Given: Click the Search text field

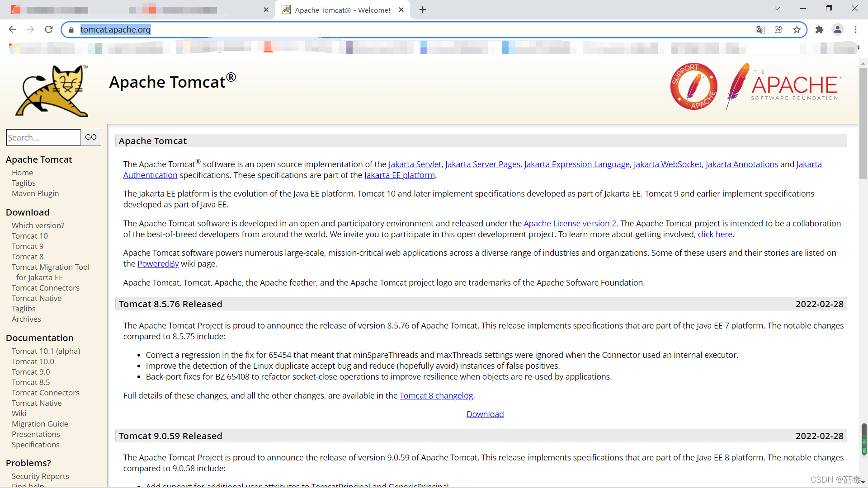Looking at the screenshot, I should coord(43,137).
